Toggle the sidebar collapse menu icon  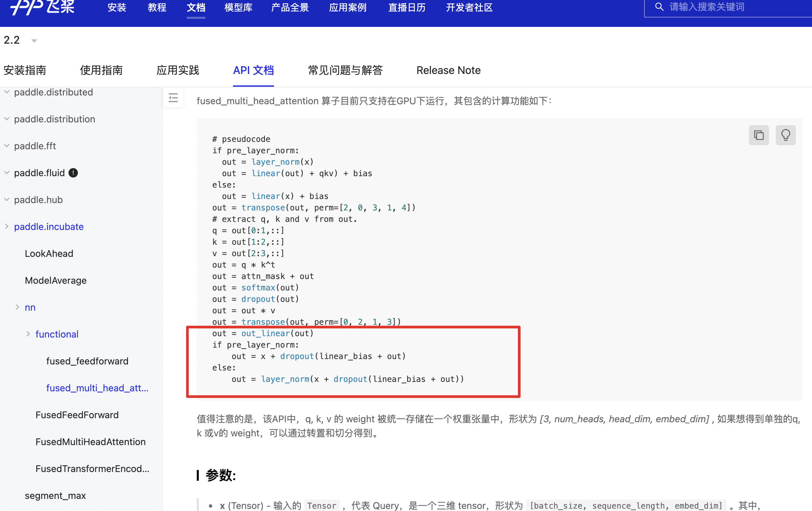[173, 98]
